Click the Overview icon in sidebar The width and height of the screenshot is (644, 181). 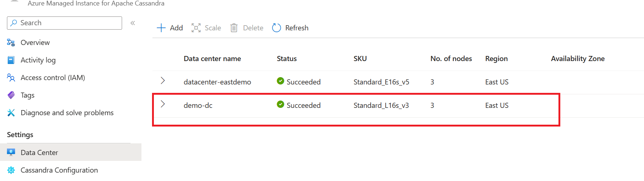[x=11, y=42]
